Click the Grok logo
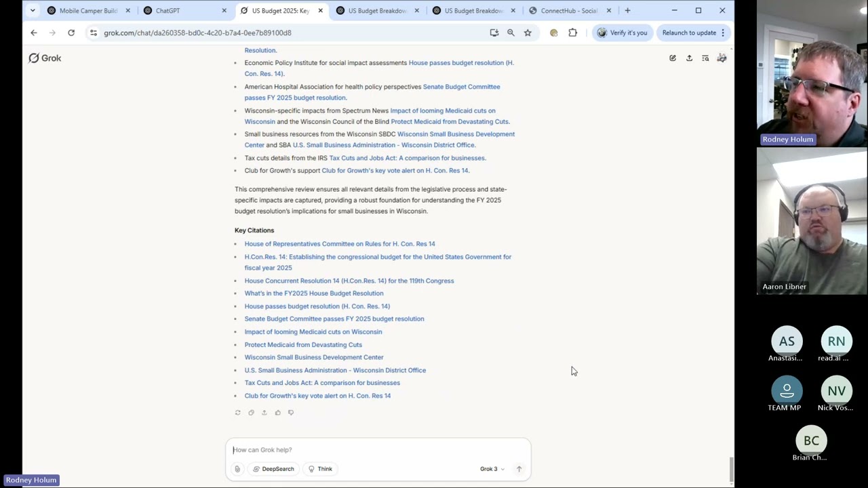 click(x=45, y=58)
